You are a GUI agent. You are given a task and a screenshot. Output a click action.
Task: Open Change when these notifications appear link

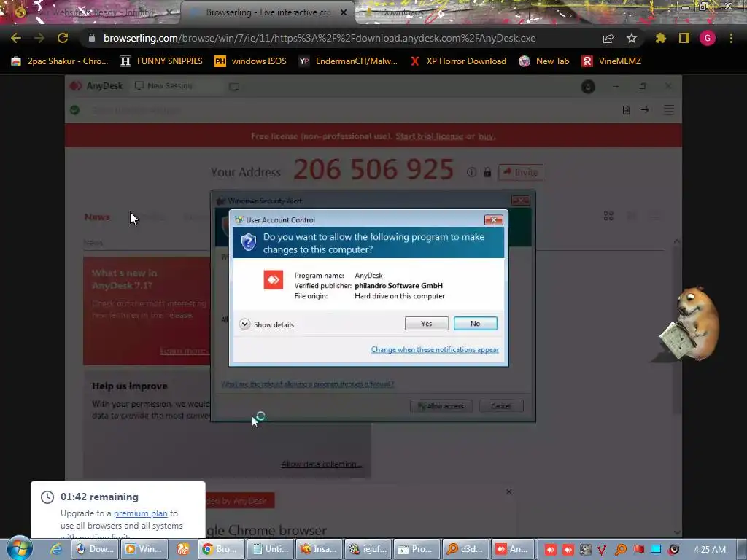coord(435,349)
